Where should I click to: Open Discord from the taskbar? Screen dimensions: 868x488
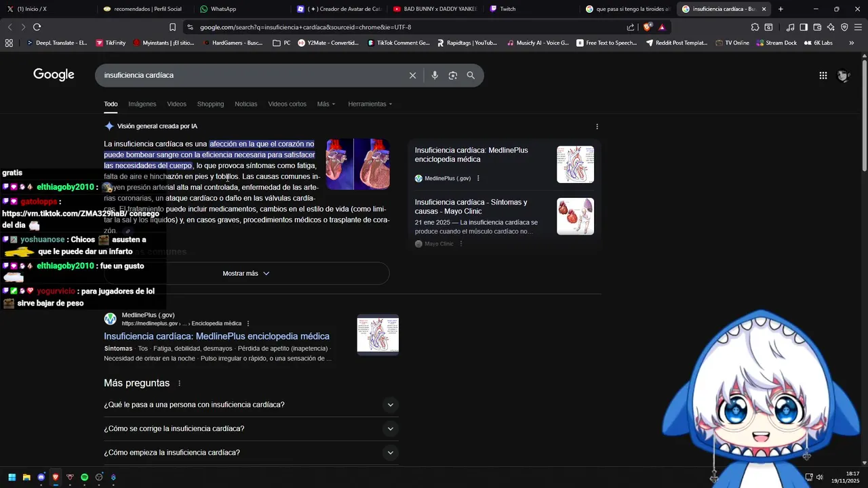pos(41,477)
